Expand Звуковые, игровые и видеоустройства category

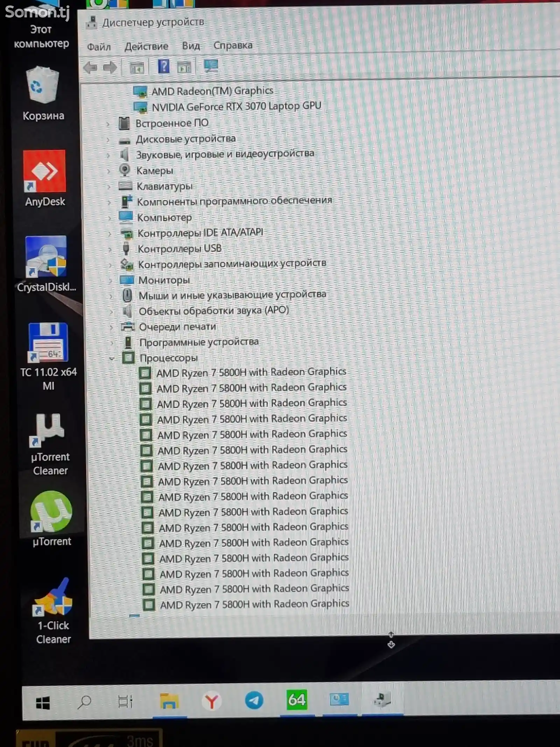[109, 155]
